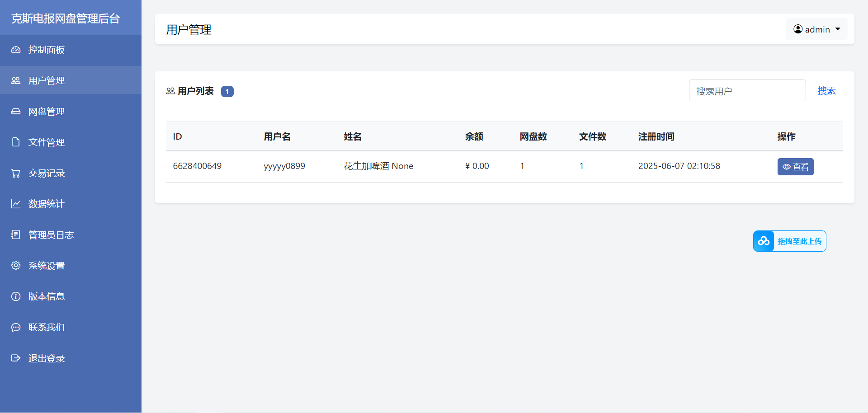
Task: Switch to 用户管理 in the sidebar
Action: point(46,80)
